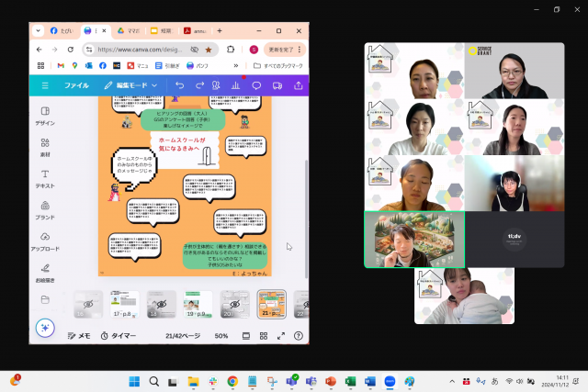Click the Canva editor vertical scrollbar
This screenshot has height=392, width=588.
(x=306, y=219)
